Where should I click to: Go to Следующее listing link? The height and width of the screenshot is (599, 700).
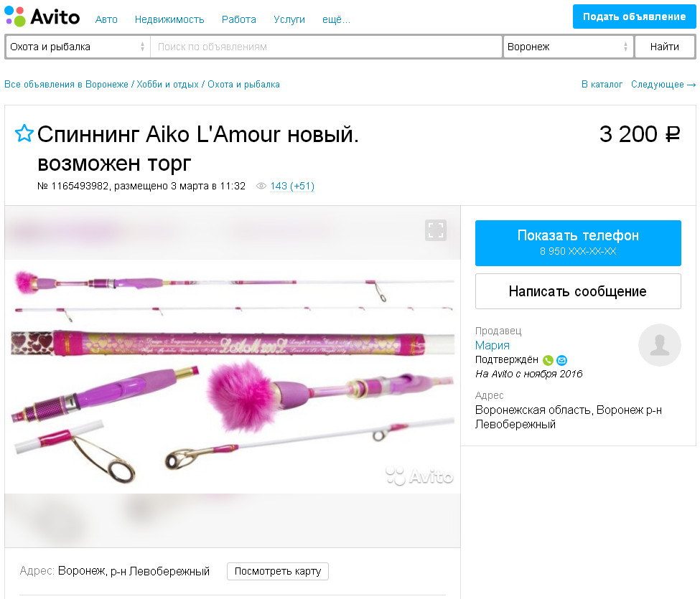[663, 85]
